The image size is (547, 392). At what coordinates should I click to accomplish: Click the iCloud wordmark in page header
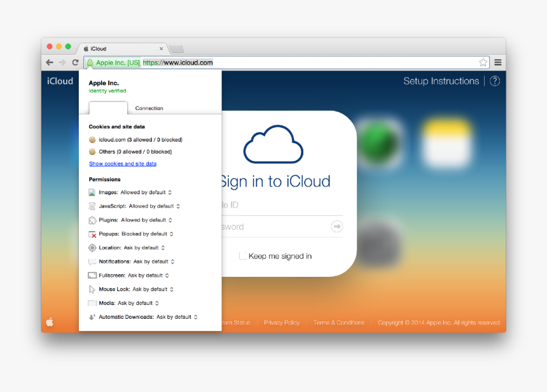click(x=60, y=81)
